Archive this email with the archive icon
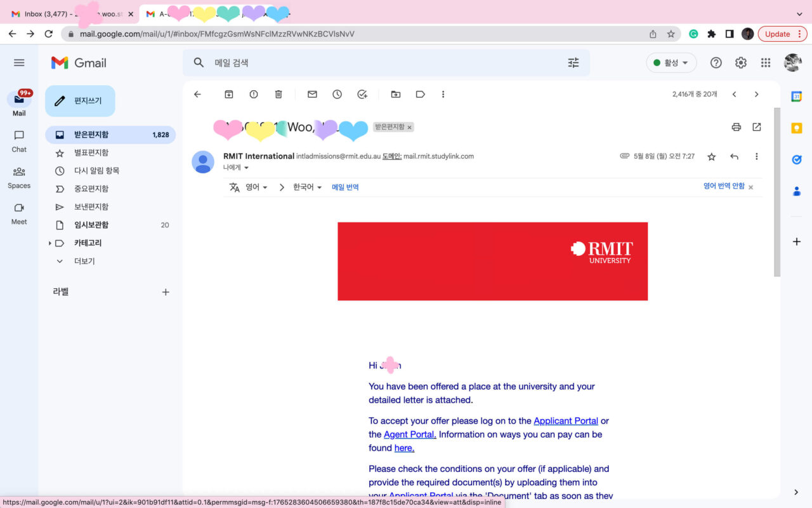812x508 pixels. point(229,95)
